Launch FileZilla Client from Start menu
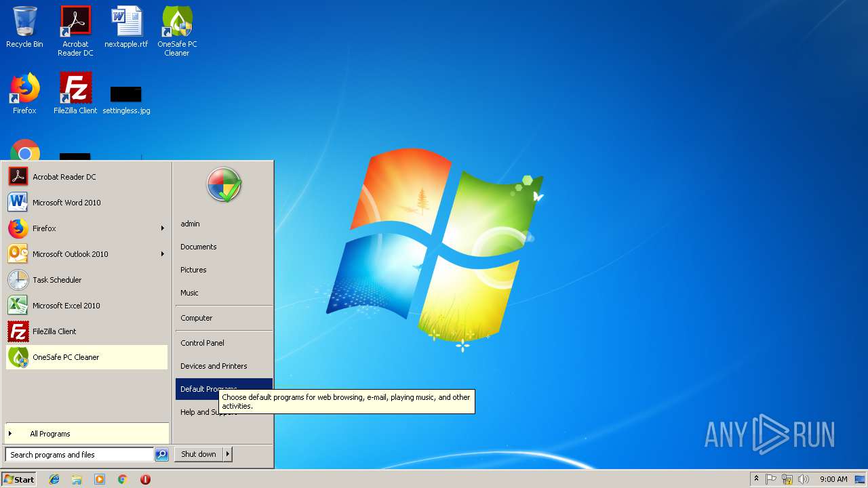This screenshot has height=488, width=868. pos(87,331)
